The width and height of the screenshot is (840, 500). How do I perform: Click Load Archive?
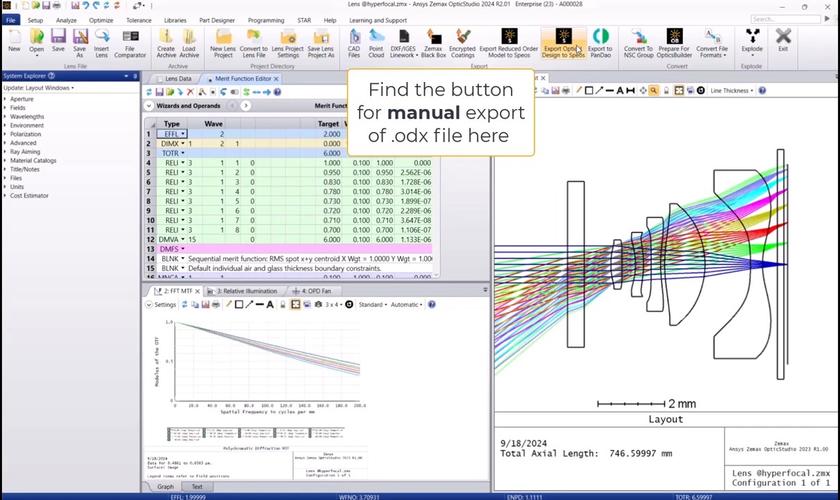click(189, 43)
